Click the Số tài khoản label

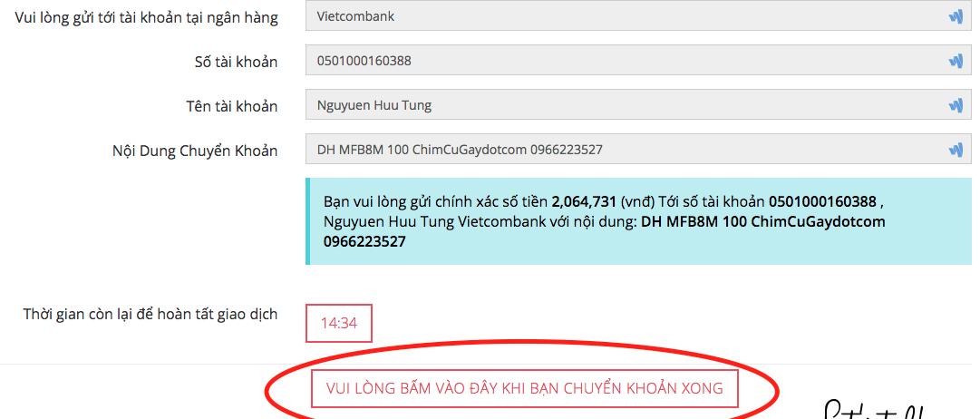click(236, 62)
